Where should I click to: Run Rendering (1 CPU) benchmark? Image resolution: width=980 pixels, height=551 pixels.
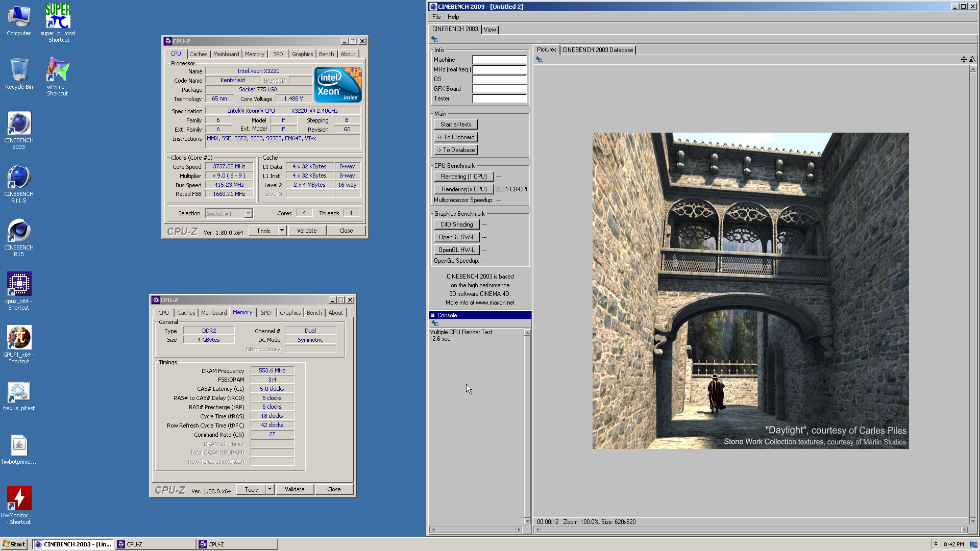(464, 177)
